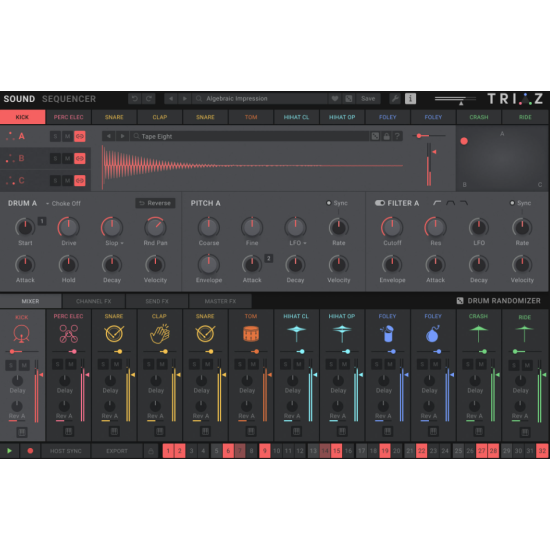Select the TOM drum tab
The height and width of the screenshot is (550, 550).
[x=251, y=117]
